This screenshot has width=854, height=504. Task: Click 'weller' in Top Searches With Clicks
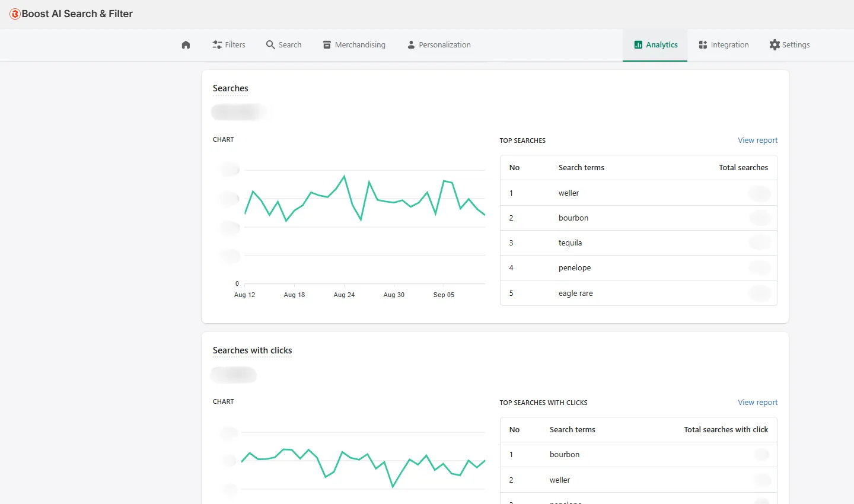tap(560, 480)
